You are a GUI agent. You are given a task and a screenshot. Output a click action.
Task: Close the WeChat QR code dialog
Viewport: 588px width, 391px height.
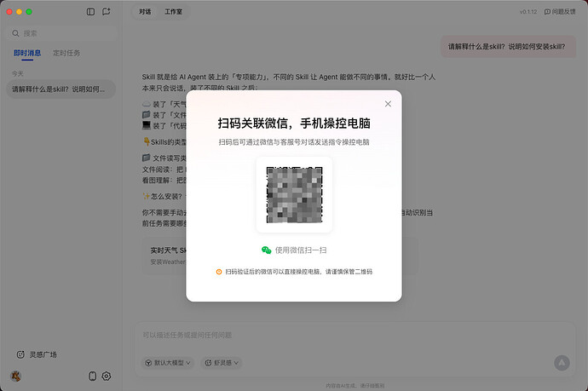coord(388,104)
